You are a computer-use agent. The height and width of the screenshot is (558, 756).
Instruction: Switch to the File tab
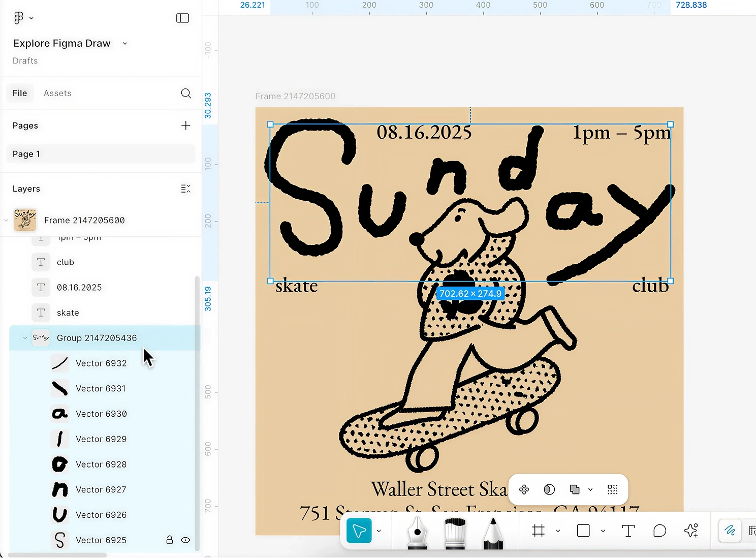click(x=20, y=93)
